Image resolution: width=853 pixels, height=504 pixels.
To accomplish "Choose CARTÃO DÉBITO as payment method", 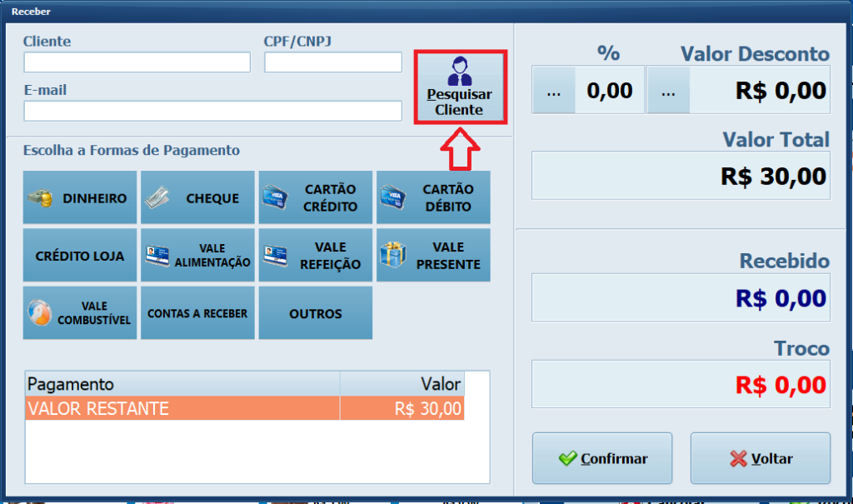I will (x=432, y=197).
